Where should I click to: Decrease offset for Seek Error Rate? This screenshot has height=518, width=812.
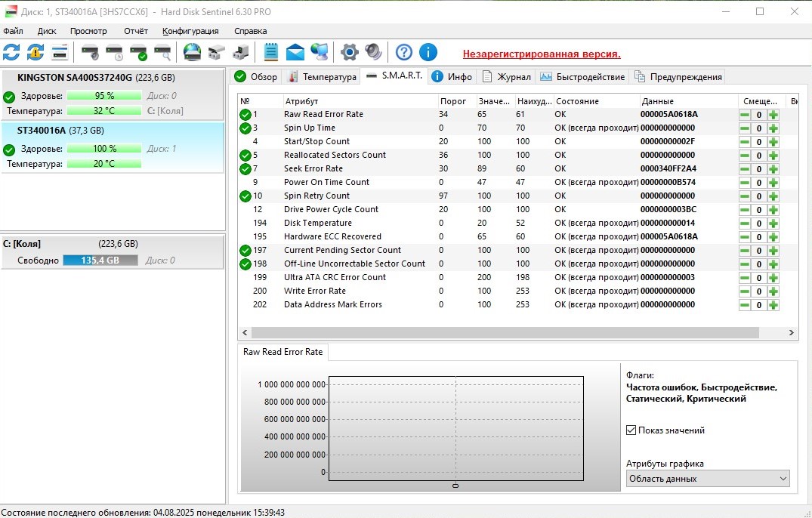click(745, 169)
